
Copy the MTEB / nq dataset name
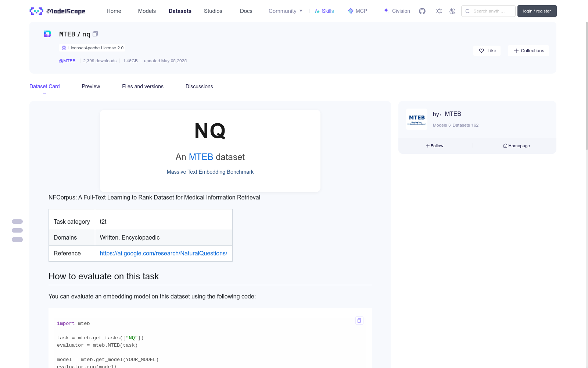(95, 34)
